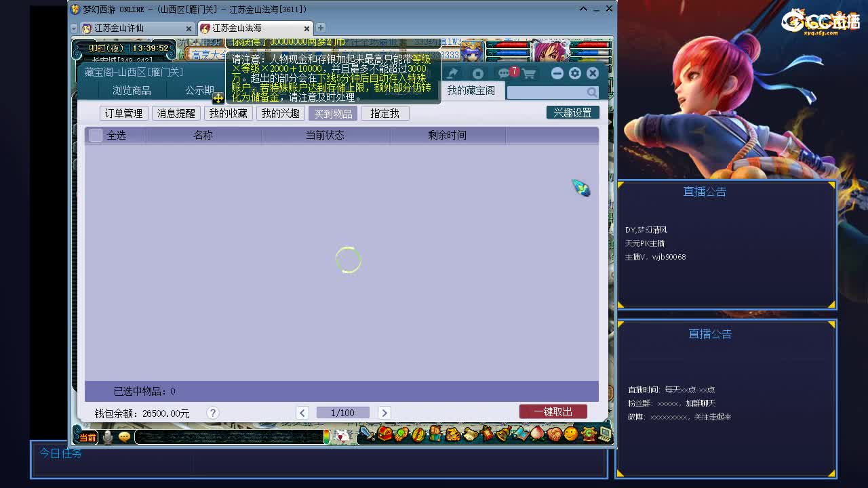The height and width of the screenshot is (488, 868).
Task: Open the 我的收藏 sub-tab
Action: 228,113
